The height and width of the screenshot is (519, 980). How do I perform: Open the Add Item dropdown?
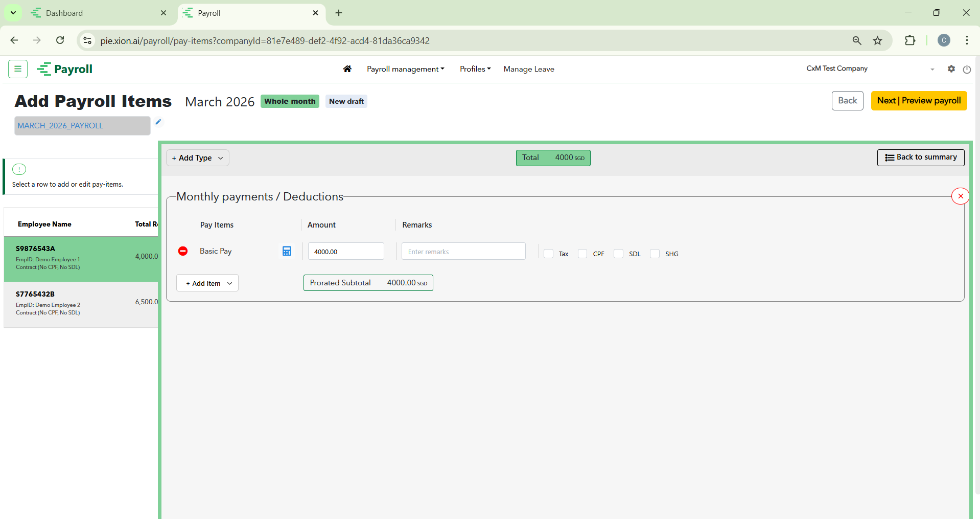click(207, 283)
